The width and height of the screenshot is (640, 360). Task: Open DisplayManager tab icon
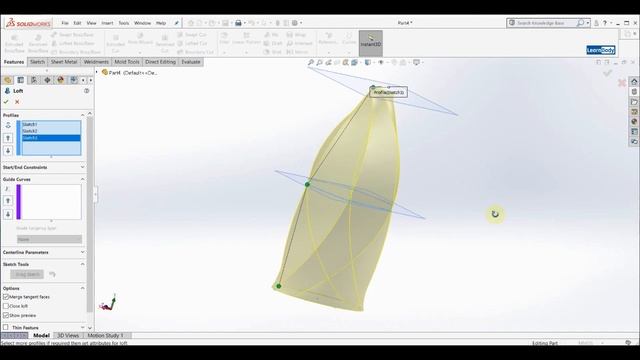click(x=60, y=80)
